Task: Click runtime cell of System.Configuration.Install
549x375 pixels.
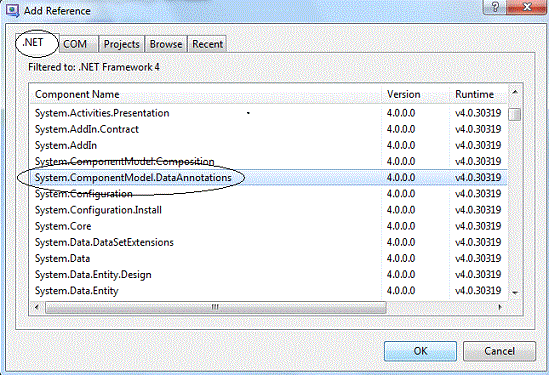Action: (478, 210)
